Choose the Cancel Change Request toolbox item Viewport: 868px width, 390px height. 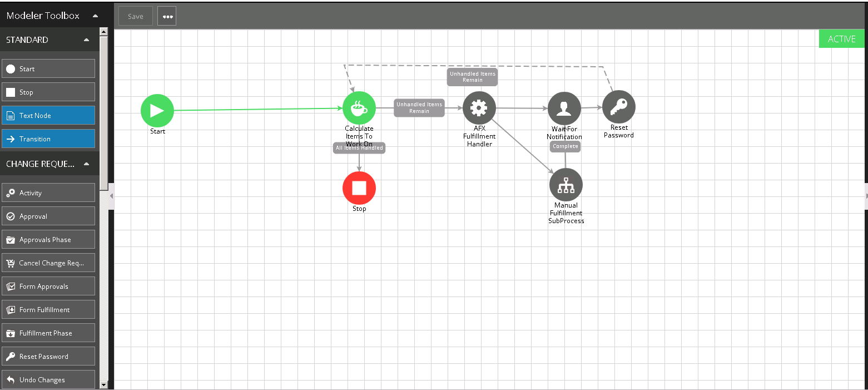[48, 263]
